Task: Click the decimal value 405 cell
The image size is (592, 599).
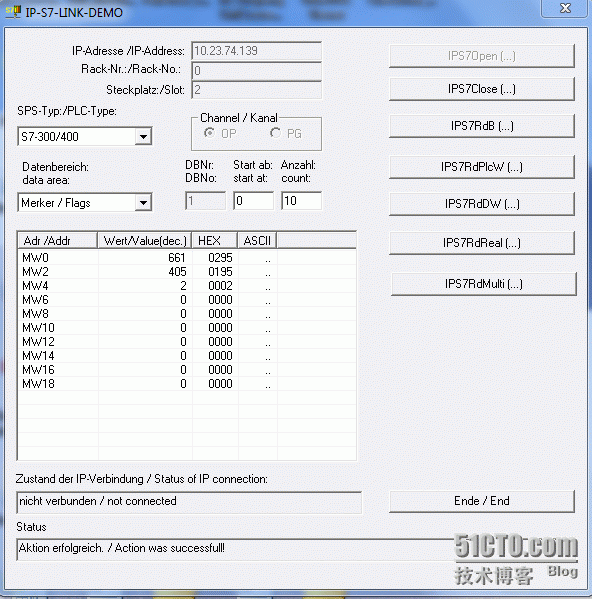Action: point(146,272)
